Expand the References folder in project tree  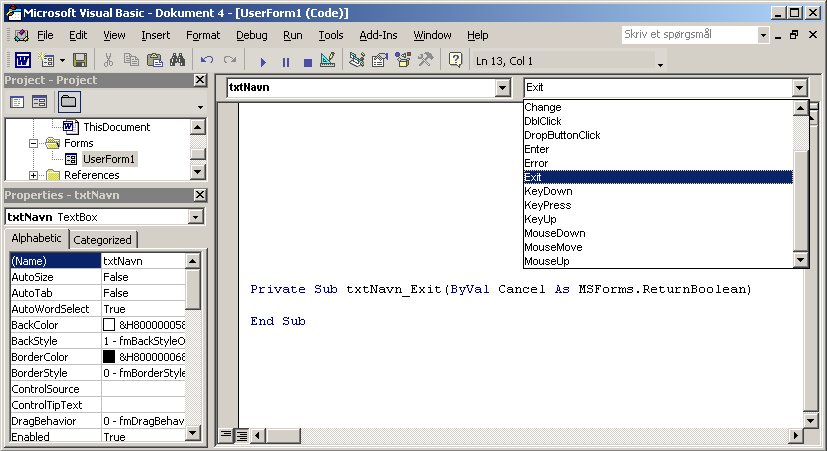coord(33,175)
